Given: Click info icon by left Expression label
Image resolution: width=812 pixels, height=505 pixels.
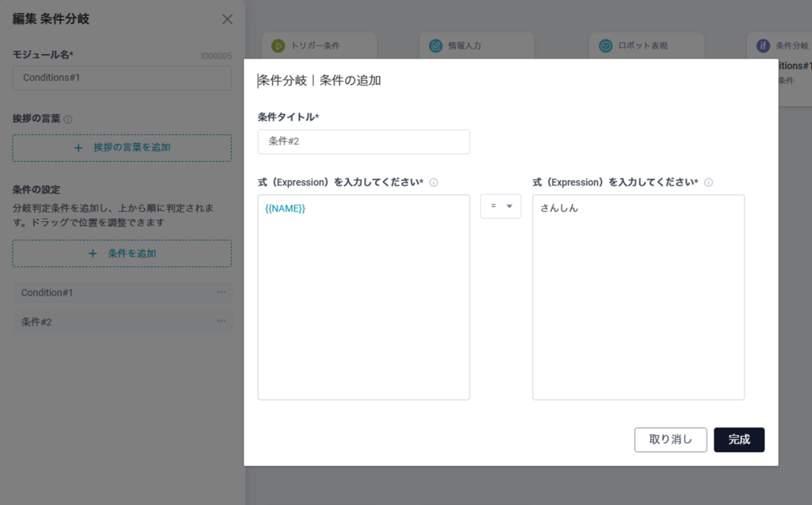Looking at the screenshot, I should coord(434,182).
